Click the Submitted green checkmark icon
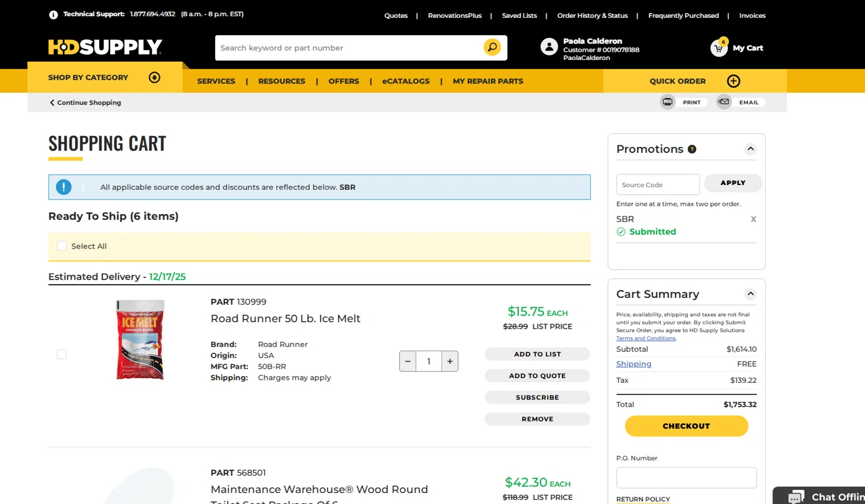This screenshot has width=865, height=504. pos(621,232)
